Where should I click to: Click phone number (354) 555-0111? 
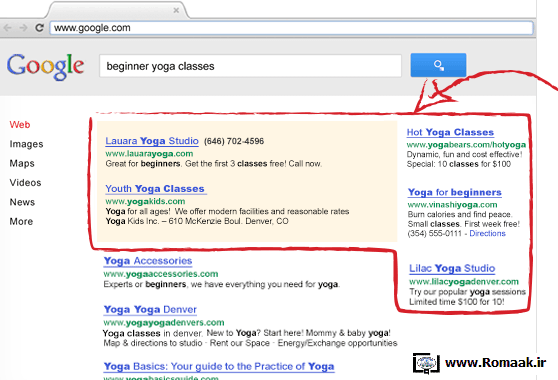[x=435, y=233]
